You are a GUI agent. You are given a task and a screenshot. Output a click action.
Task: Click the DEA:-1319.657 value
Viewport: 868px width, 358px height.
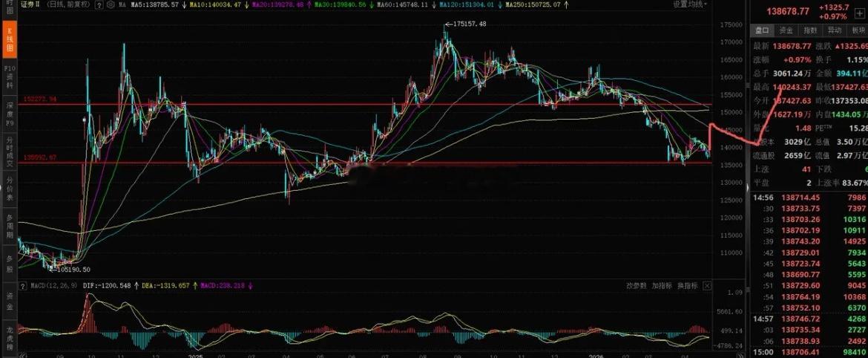tap(165, 286)
